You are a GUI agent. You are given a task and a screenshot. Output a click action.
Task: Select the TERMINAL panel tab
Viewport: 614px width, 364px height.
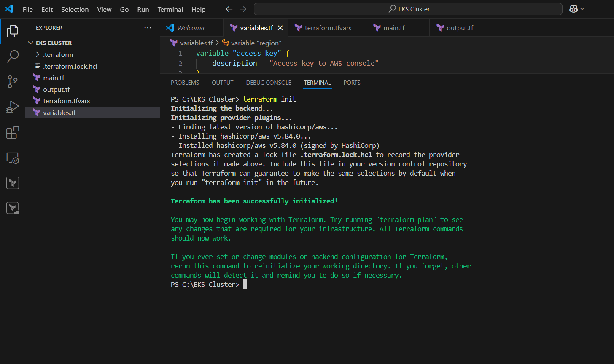(x=317, y=83)
